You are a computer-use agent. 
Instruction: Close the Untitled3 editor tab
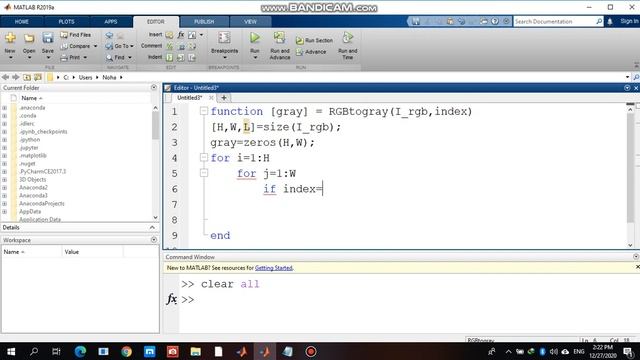pos(211,98)
